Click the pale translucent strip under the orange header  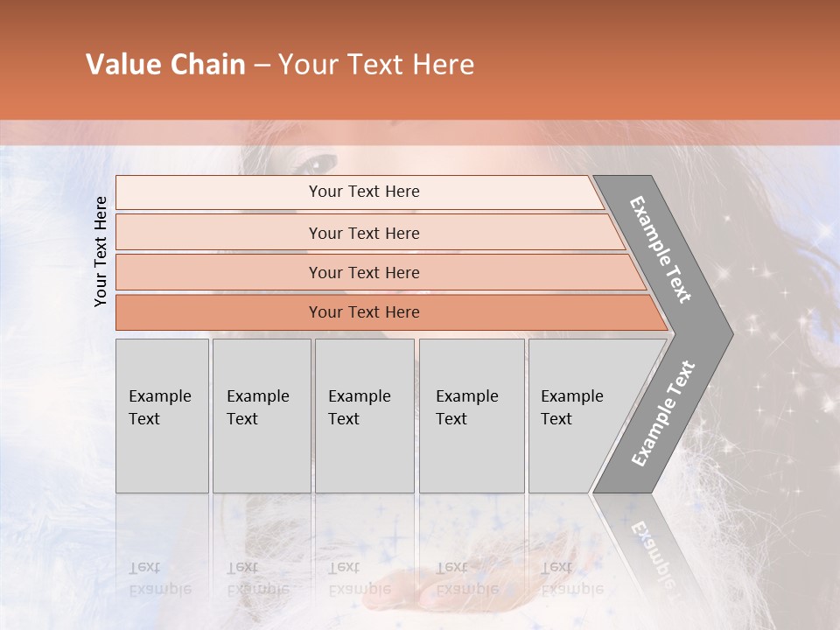[x=420, y=132]
